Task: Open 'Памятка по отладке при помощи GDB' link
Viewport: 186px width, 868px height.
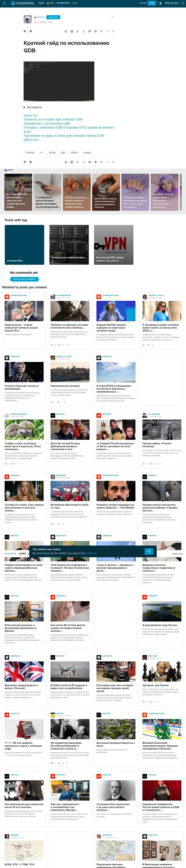Action: click(53, 119)
